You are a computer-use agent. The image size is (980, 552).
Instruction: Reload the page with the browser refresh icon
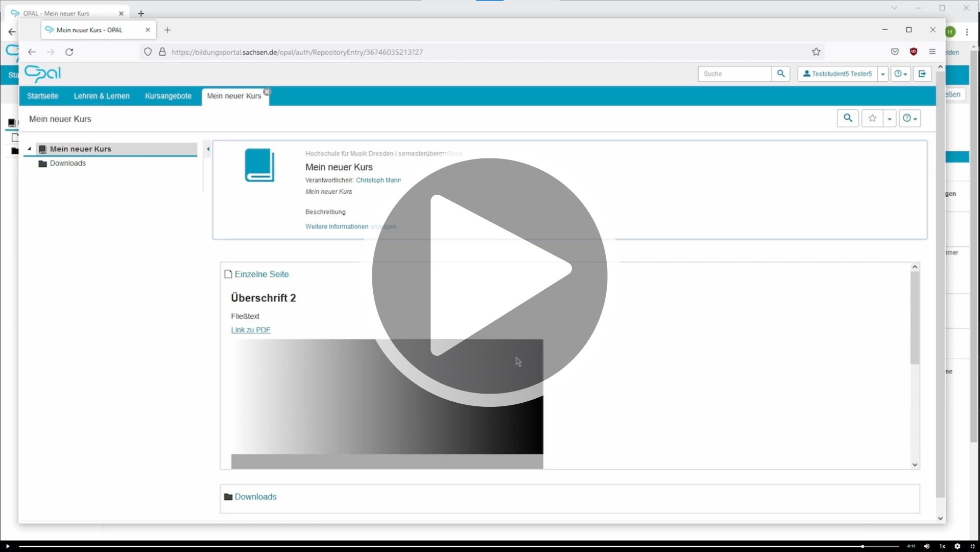point(69,52)
